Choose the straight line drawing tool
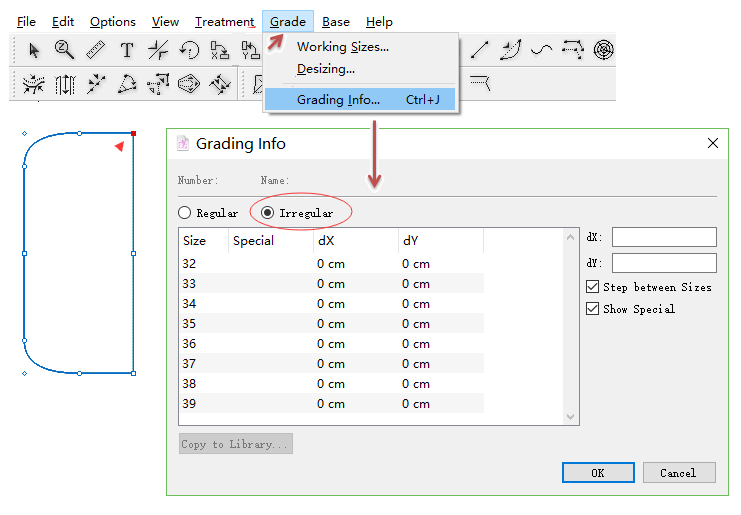741x515 pixels. coord(480,49)
